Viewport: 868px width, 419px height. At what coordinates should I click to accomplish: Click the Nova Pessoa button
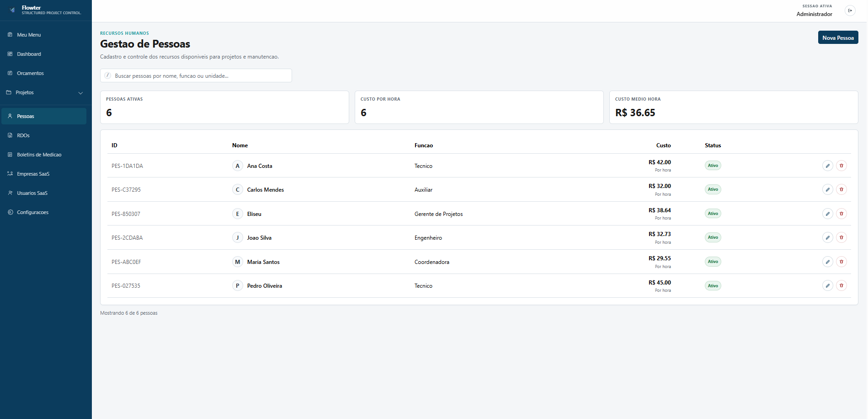coord(837,38)
